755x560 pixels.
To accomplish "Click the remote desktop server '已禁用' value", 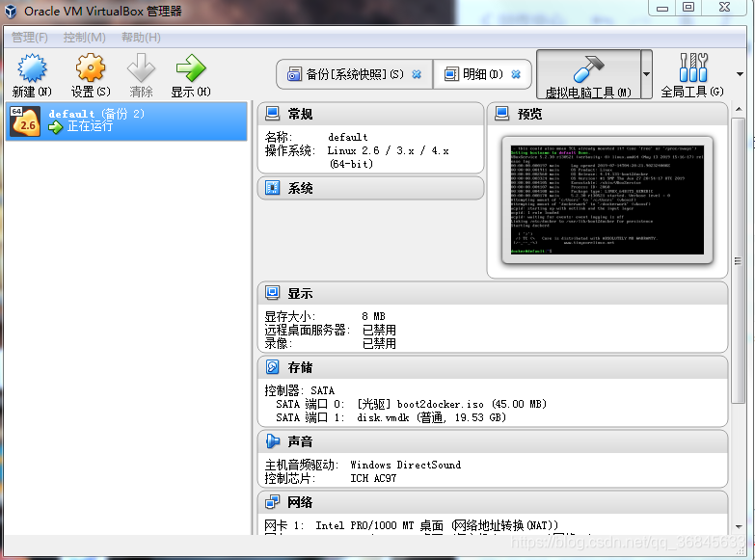I will coord(379,330).
